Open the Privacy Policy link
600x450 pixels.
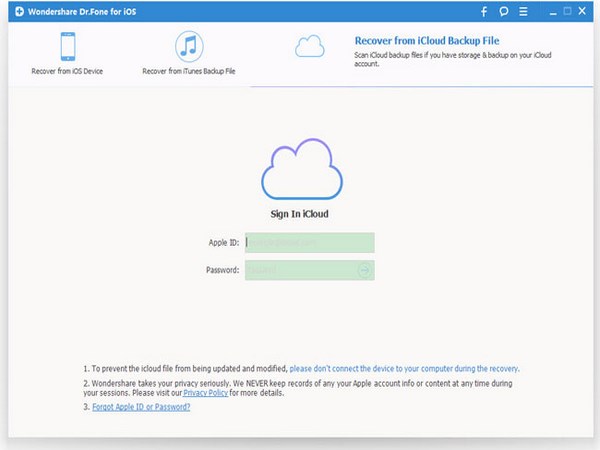point(205,393)
